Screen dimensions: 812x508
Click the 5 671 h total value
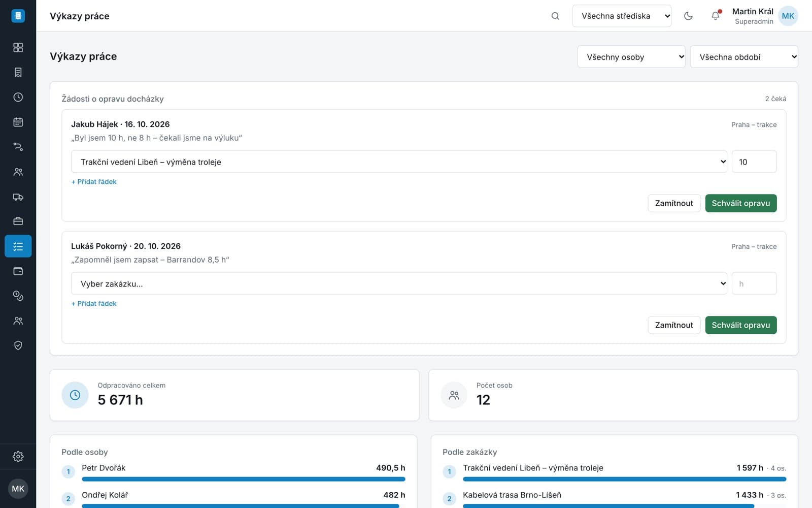pos(120,400)
